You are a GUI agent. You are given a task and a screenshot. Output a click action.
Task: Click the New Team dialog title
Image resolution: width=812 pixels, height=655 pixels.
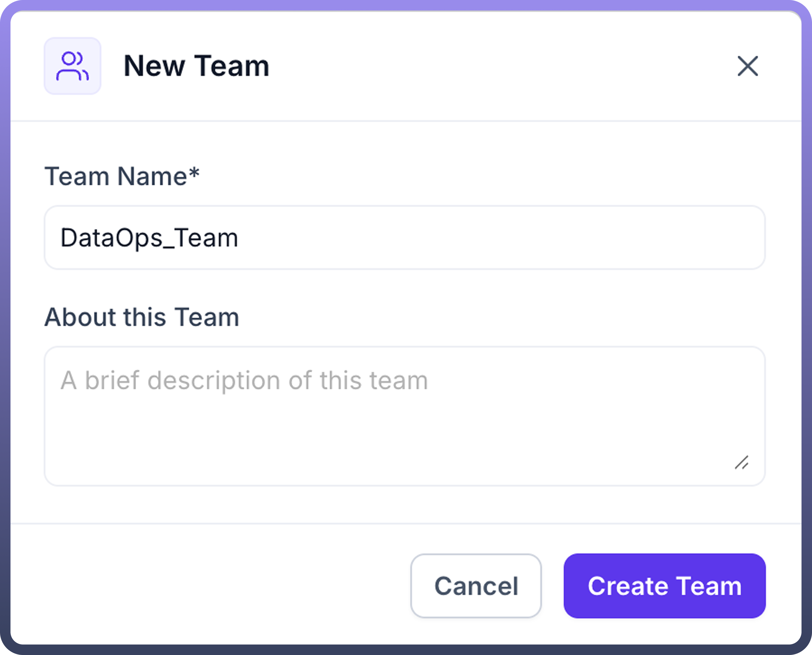pos(196,66)
